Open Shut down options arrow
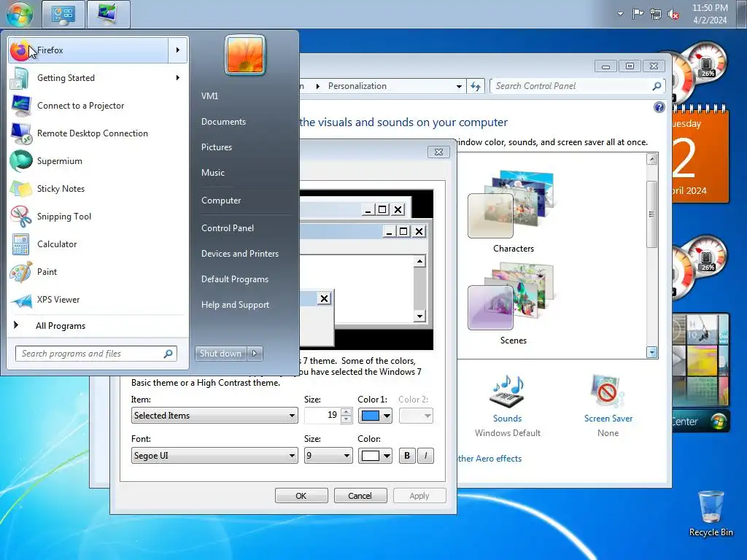Image resolution: width=747 pixels, height=560 pixels. [255, 354]
